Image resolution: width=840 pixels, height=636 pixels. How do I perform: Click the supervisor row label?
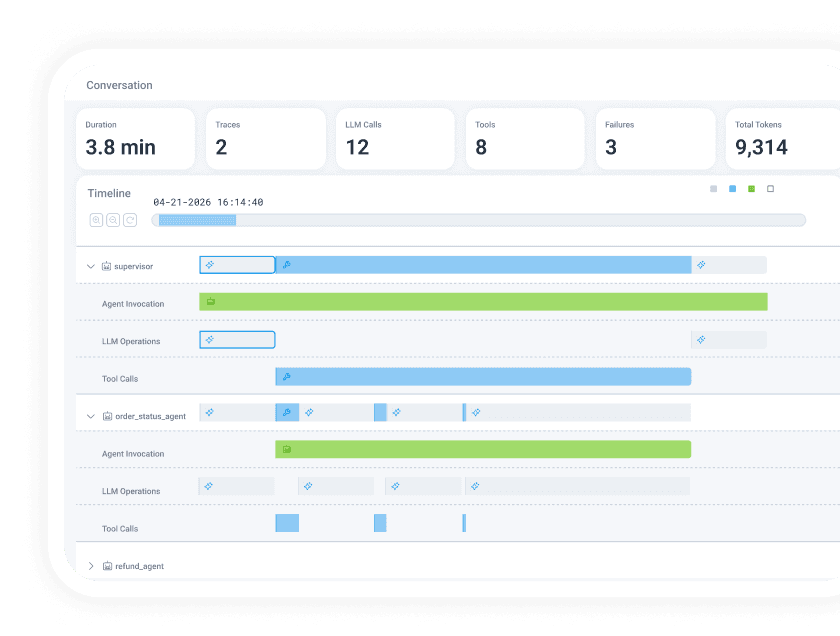click(x=133, y=266)
